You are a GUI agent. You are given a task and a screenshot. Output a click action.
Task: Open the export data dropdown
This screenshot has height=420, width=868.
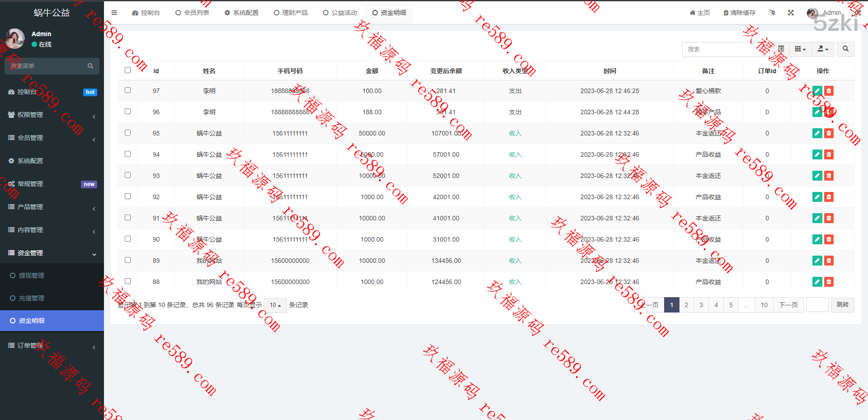pos(823,49)
